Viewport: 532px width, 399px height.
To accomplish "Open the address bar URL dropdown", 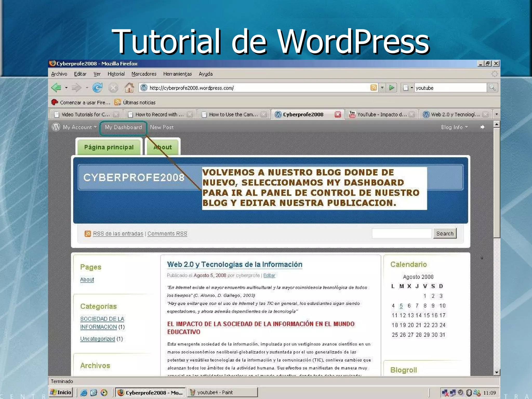I will (382, 88).
